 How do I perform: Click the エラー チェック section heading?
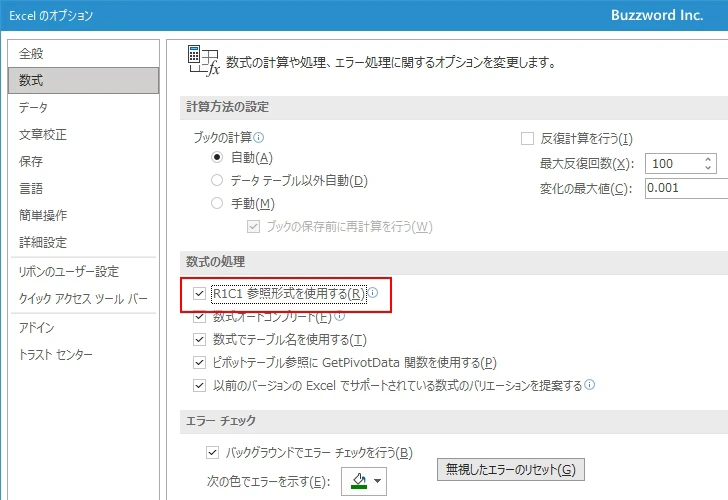pos(221,421)
